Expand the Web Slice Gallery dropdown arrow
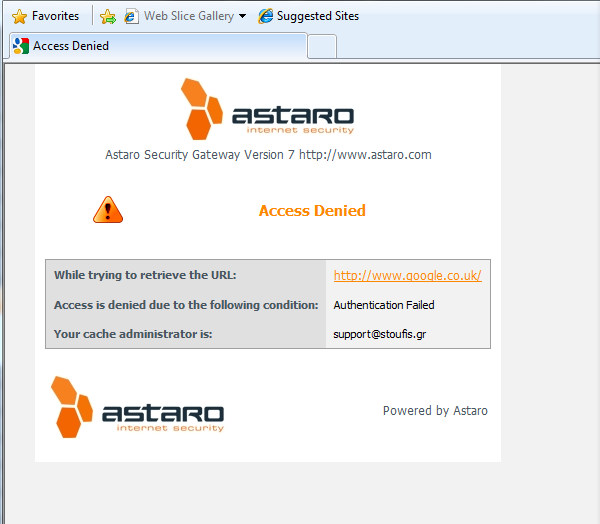The height and width of the screenshot is (524, 600). pos(242,16)
